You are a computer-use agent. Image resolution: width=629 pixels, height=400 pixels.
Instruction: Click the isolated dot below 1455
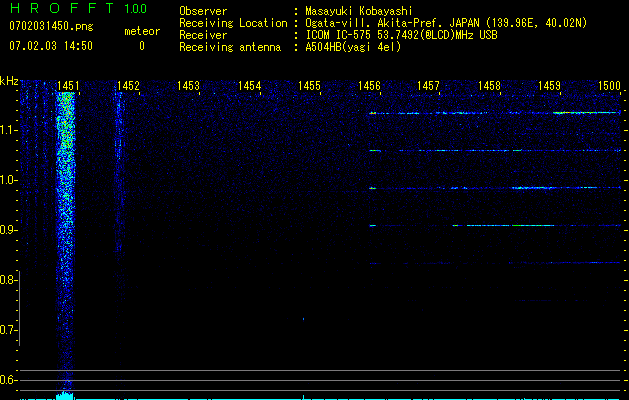point(303,319)
